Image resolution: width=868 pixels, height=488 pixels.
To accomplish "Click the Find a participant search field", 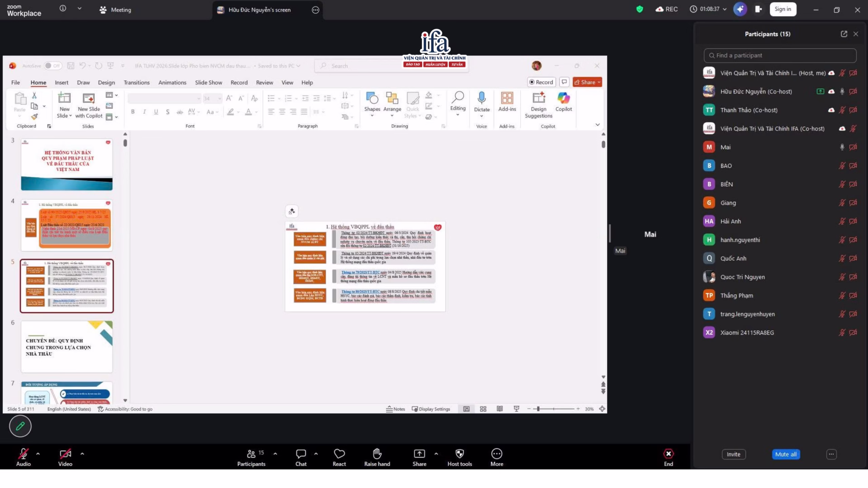I will (x=780, y=55).
